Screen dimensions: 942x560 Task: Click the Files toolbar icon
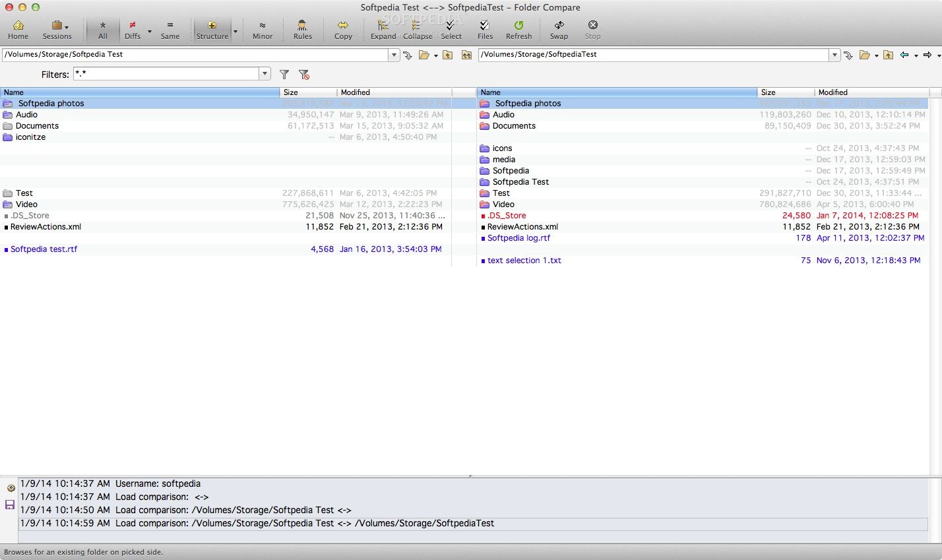[x=485, y=30]
